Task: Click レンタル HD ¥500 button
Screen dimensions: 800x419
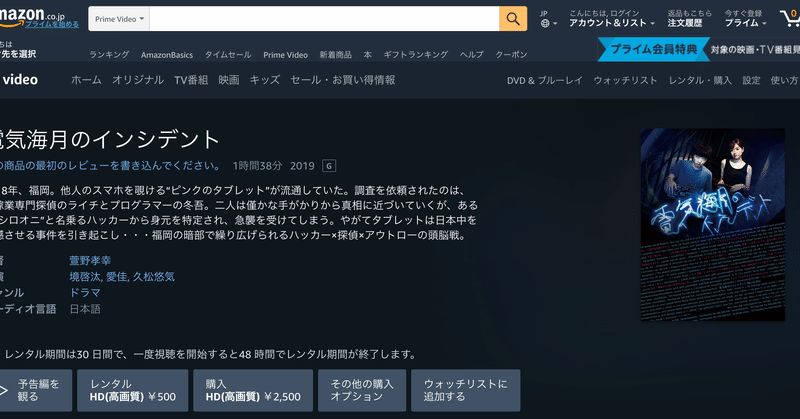Action: click(133, 390)
